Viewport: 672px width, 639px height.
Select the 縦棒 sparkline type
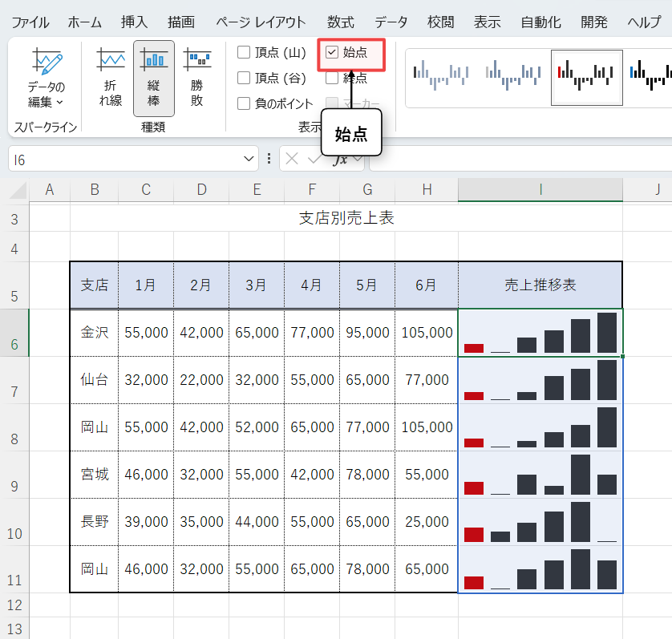[x=153, y=78]
